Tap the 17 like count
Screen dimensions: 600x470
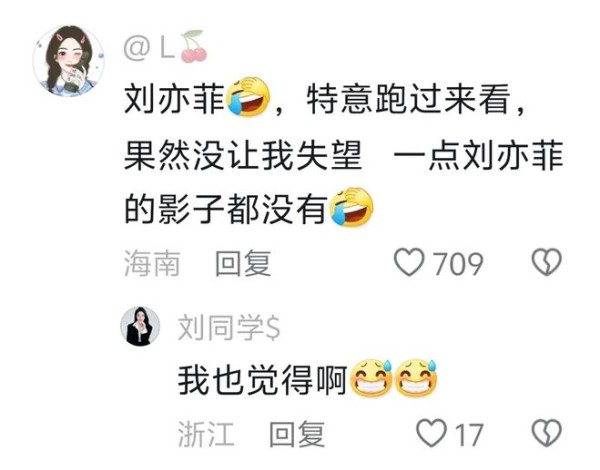(x=469, y=434)
